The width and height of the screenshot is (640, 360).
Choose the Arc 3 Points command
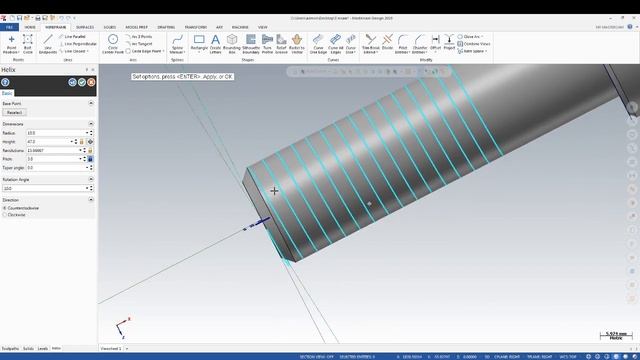coord(139,37)
